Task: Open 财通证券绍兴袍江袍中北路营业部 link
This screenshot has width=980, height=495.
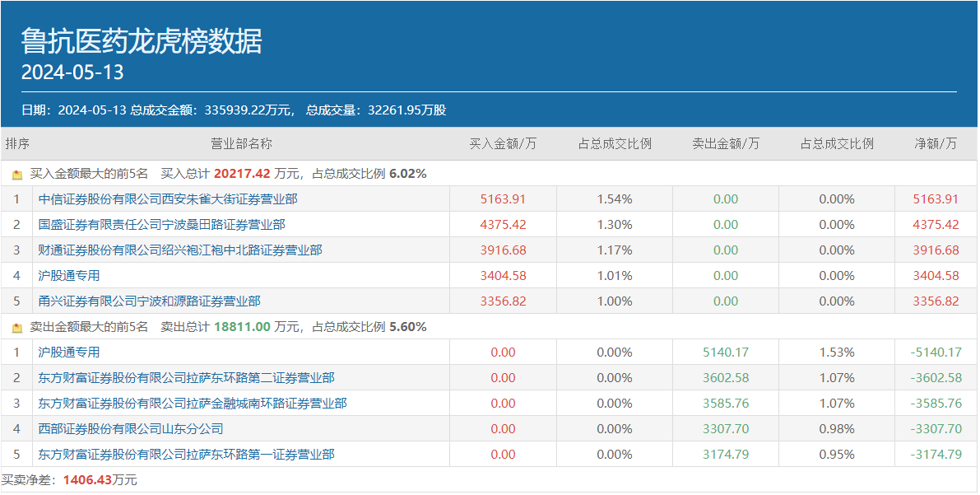Action: coord(180,250)
